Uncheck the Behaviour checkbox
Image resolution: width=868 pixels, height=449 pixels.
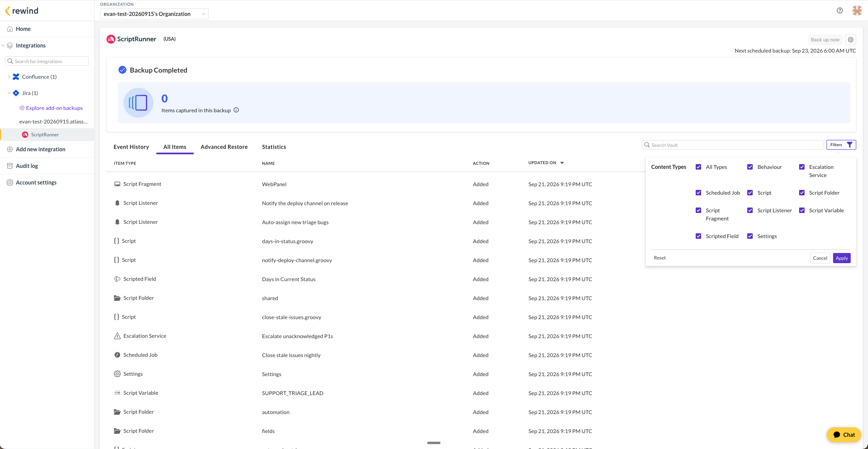click(x=750, y=167)
